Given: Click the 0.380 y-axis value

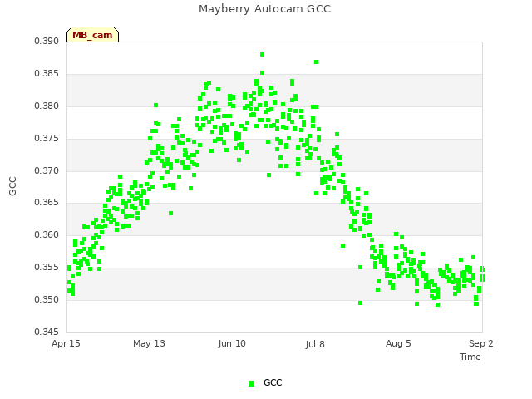Looking at the screenshot, I should pyautogui.click(x=47, y=106).
